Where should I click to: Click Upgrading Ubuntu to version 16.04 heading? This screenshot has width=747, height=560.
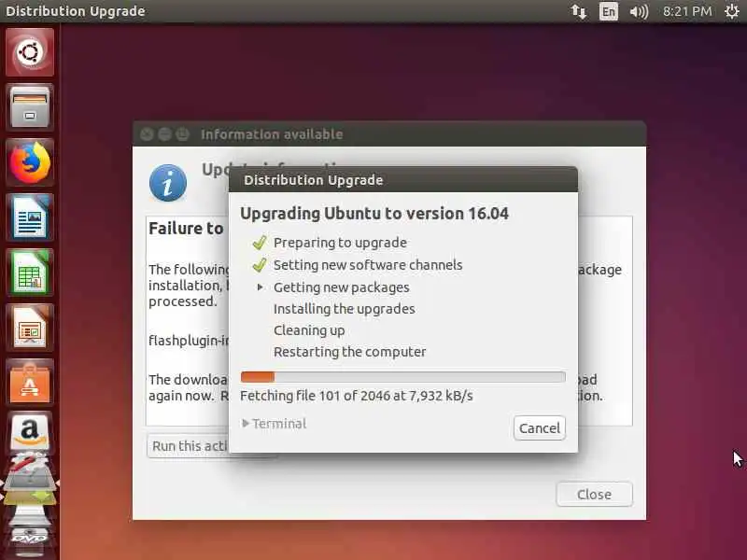pyautogui.click(x=374, y=214)
